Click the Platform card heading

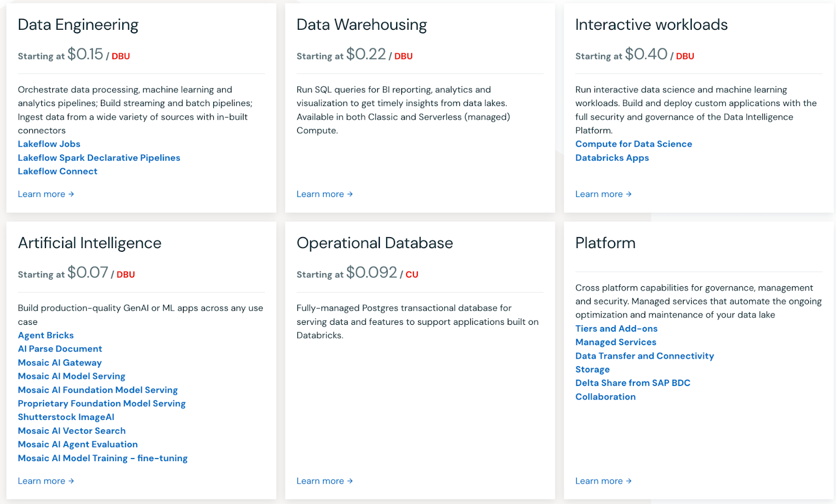click(x=606, y=243)
